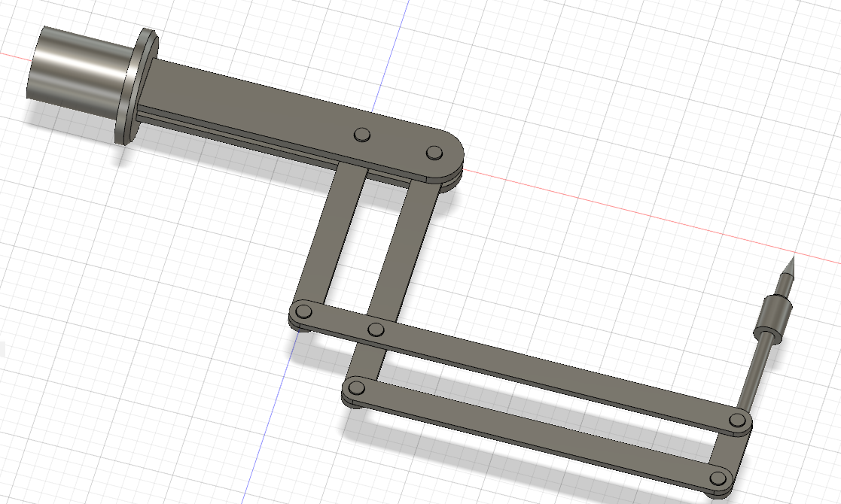This screenshot has width=841, height=504.
Task: Pick the pin joining upper bar and stylus rod
Action: [x=739, y=420]
